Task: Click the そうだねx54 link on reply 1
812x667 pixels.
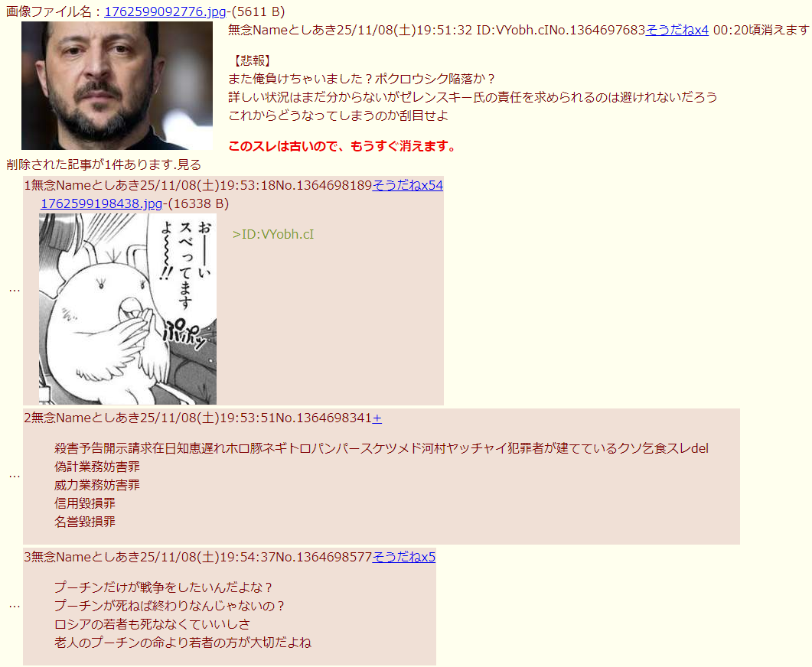Action: [408, 185]
